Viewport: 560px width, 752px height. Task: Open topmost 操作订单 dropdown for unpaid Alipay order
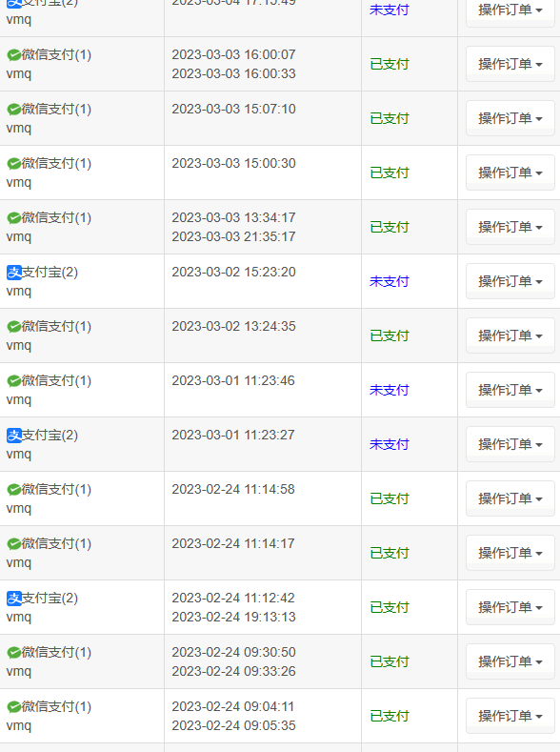tap(510, 10)
